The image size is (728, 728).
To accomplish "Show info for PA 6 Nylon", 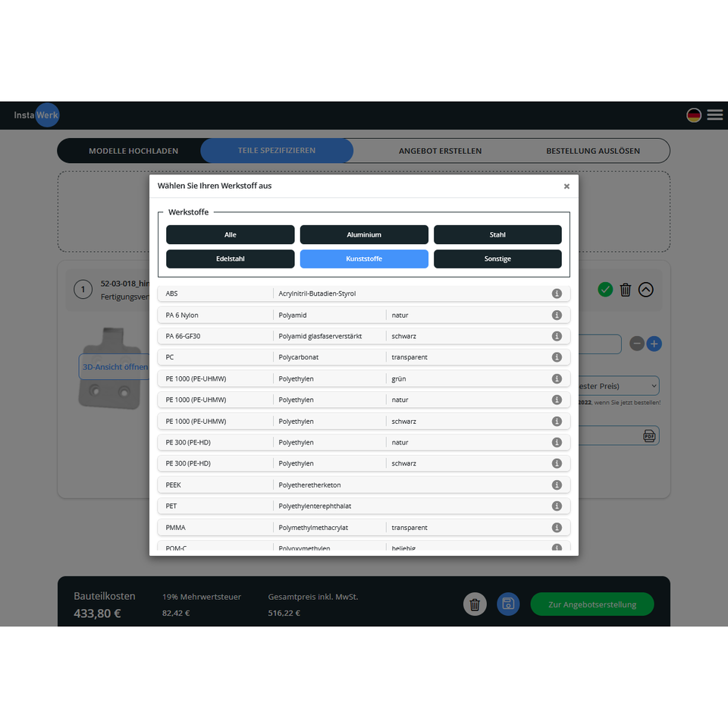I will [x=557, y=315].
